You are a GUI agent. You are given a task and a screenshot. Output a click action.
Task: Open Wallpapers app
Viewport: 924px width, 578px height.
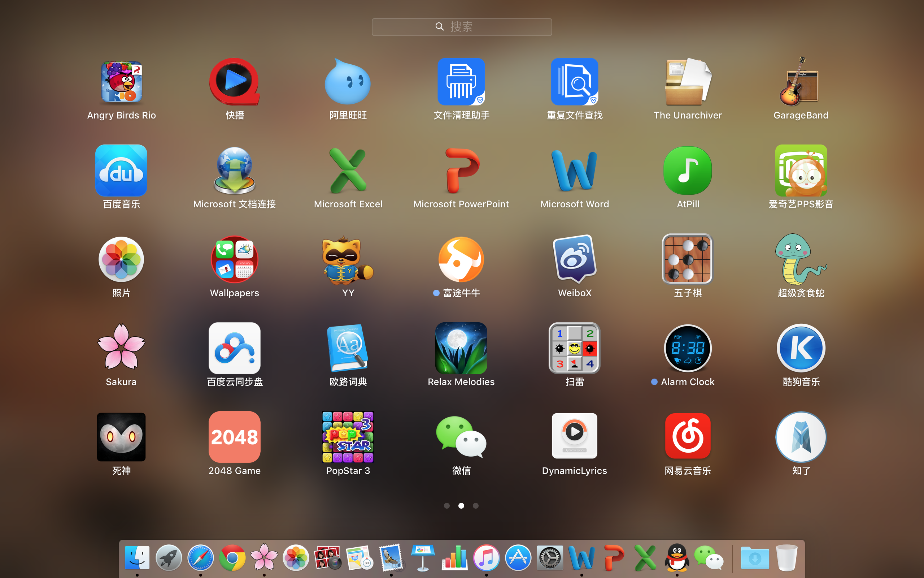point(235,259)
